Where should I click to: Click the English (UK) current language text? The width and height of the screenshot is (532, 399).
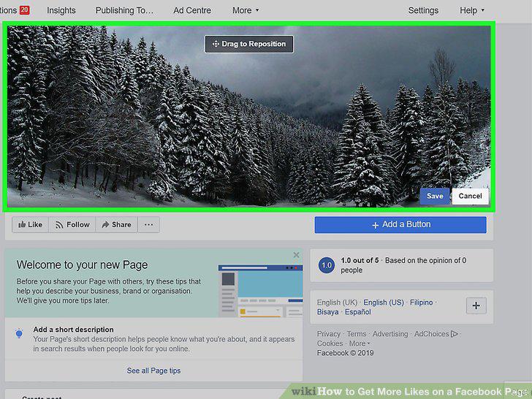pyautogui.click(x=338, y=303)
